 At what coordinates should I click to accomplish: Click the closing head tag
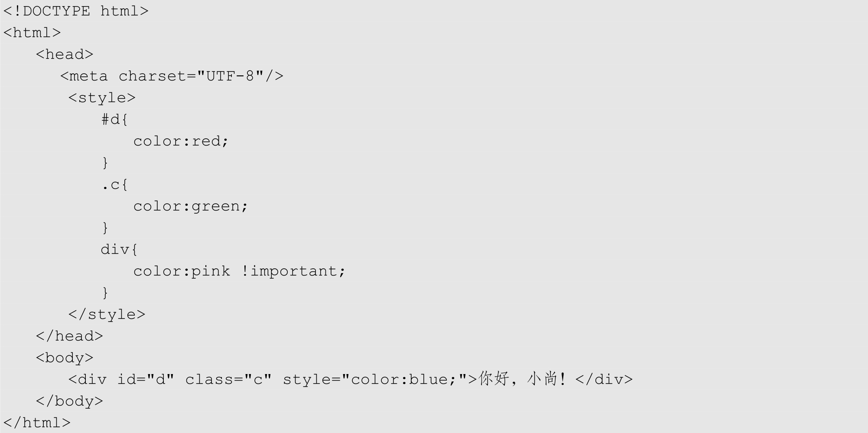[x=69, y=336]
